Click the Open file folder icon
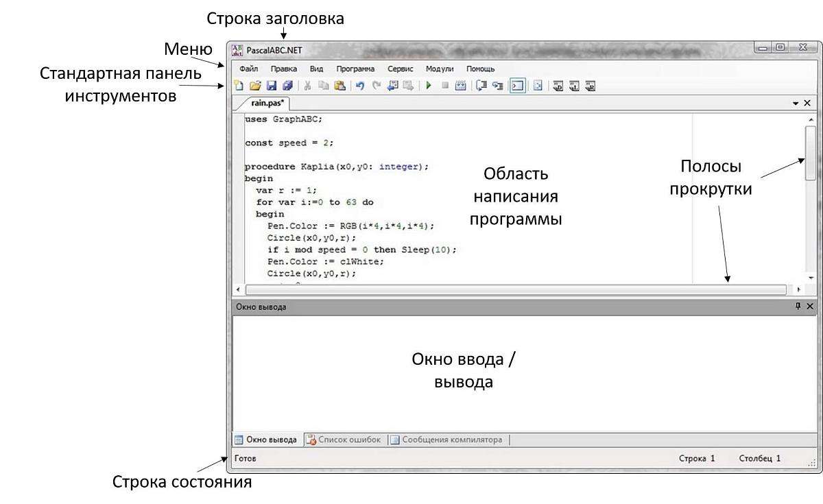 [255, 86]
